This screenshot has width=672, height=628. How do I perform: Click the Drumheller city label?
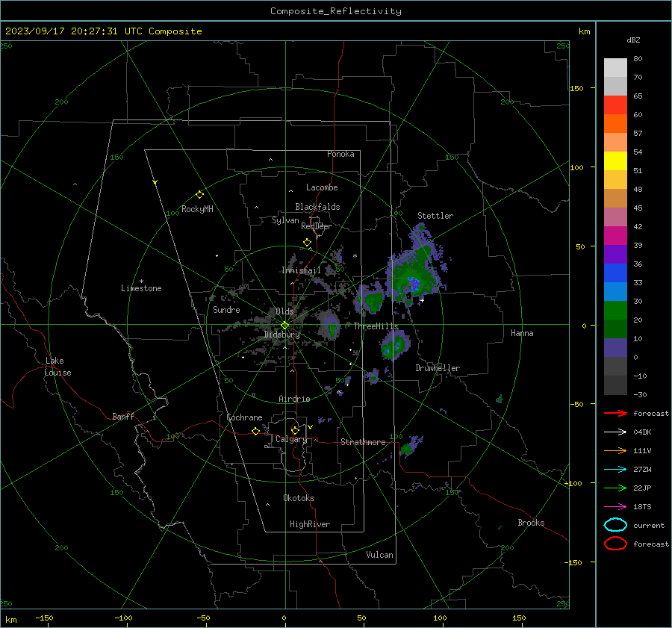point(438,368)
